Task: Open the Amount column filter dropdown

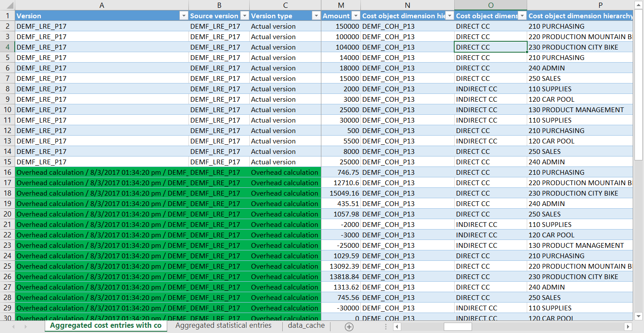Action: [356, 16]
